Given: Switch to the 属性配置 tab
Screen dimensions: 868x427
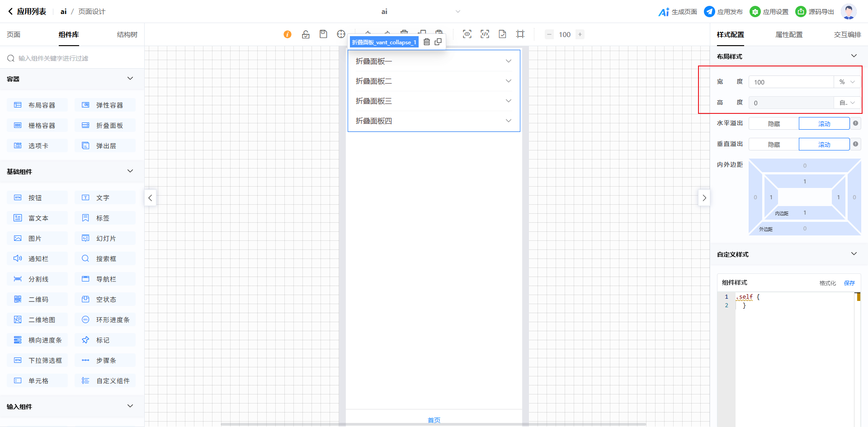Looking at the screenshot, I should coord(789,35).
